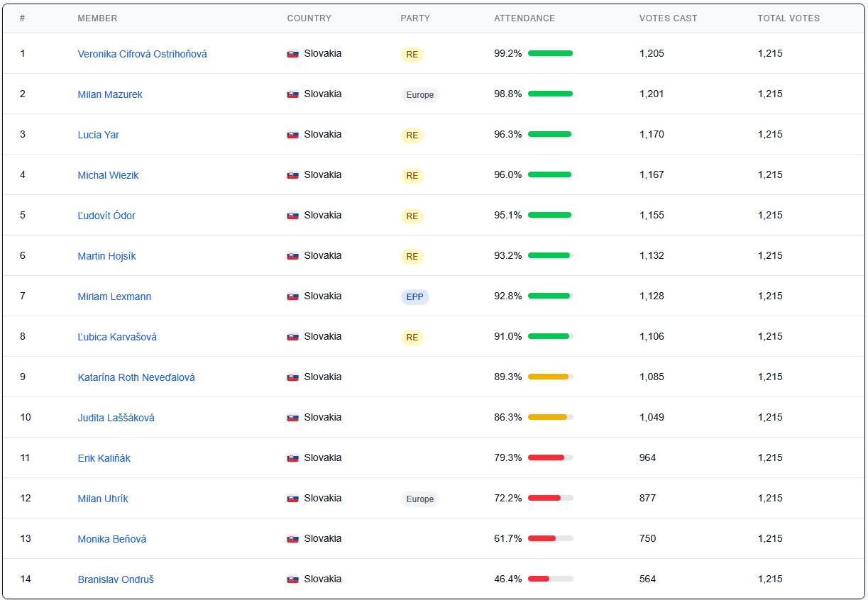The width and height of the screenshot is (868, 600).
Task: Sort by the VOTES CAST column header
Action: pyautogui.click(x=668, y=18)
